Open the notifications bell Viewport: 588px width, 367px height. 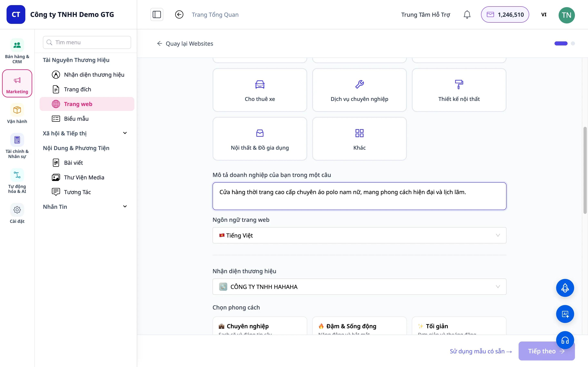point(467,14)
